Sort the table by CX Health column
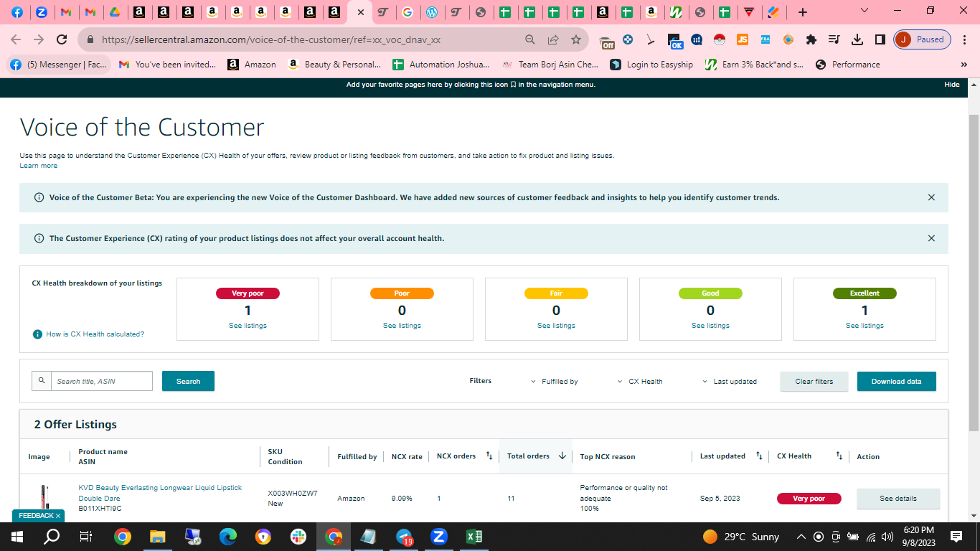Viewport: 980px width, 551px height. coord(839,456)
